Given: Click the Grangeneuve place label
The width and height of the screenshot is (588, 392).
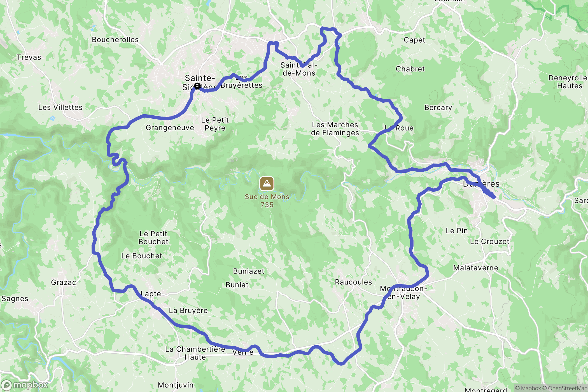Looking at the screenshot, I should [x=170, y=128].
